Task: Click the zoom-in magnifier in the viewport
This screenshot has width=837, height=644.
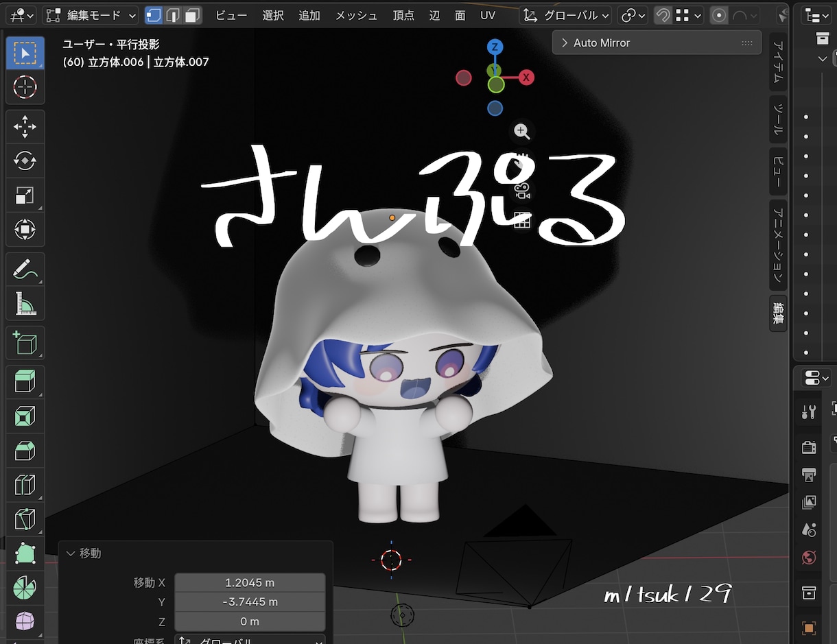Action: point(521,131)
